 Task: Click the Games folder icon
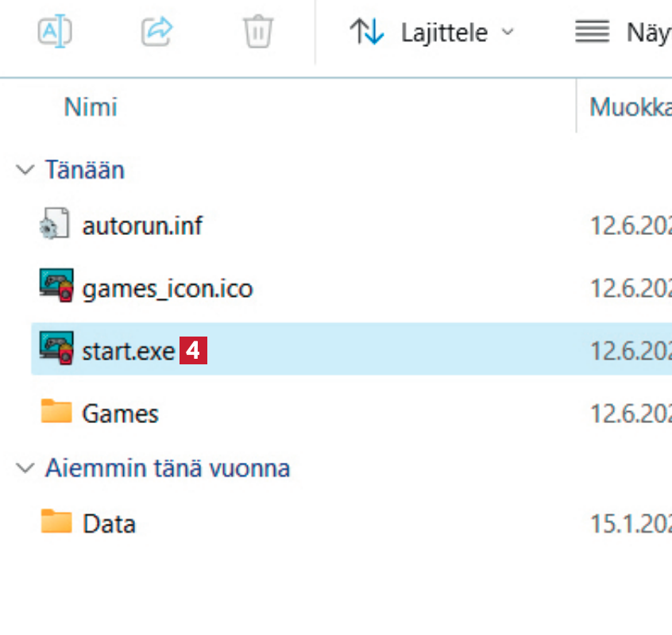56,412
